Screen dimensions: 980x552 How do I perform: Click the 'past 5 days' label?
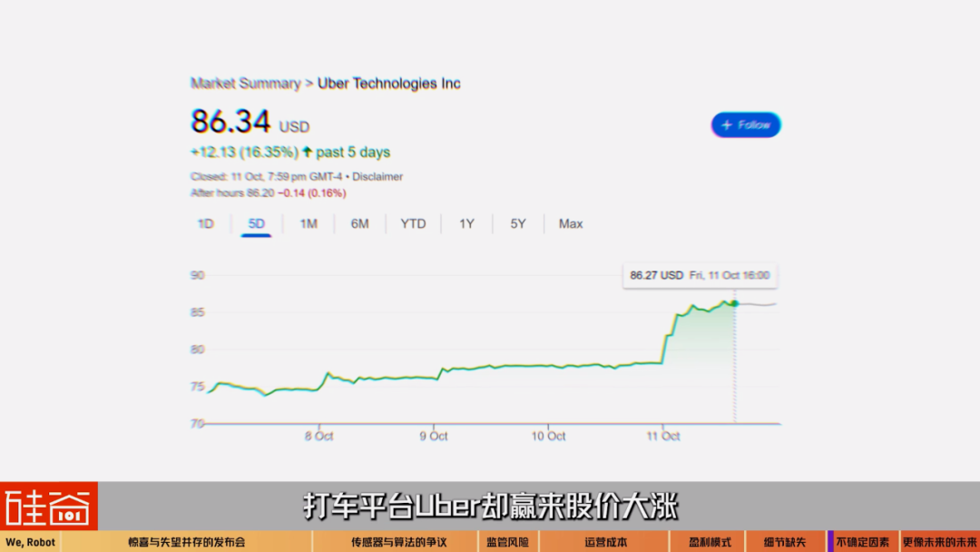coord(352,152)
